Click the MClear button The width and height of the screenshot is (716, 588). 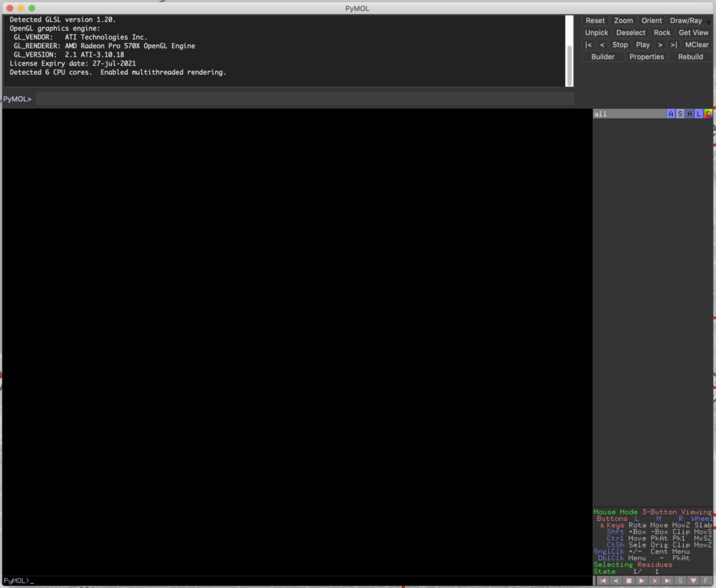tap(696, 45)
